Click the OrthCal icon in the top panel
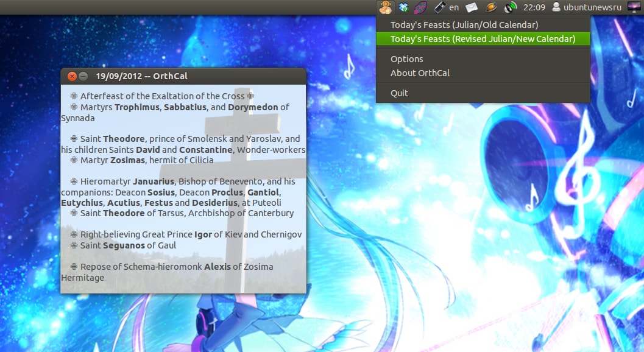The image size is (644, 352). 385,7
